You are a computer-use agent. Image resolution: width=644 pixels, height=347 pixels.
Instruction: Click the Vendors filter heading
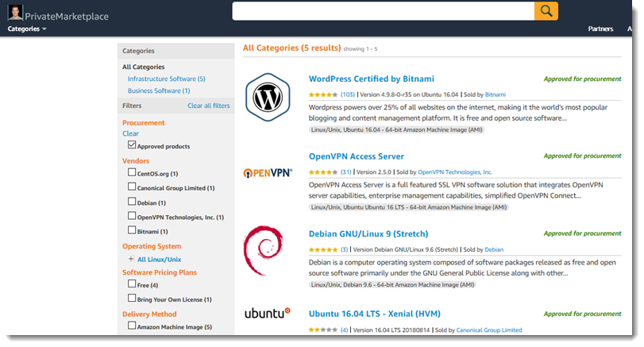tap(136, 161)
